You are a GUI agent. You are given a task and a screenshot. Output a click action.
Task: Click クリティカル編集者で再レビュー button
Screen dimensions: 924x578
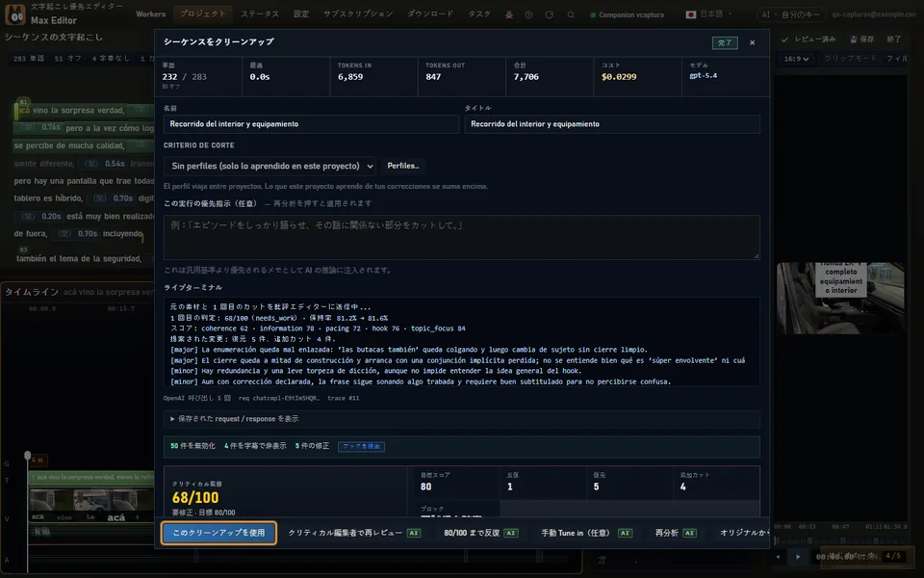pos(354,533)
